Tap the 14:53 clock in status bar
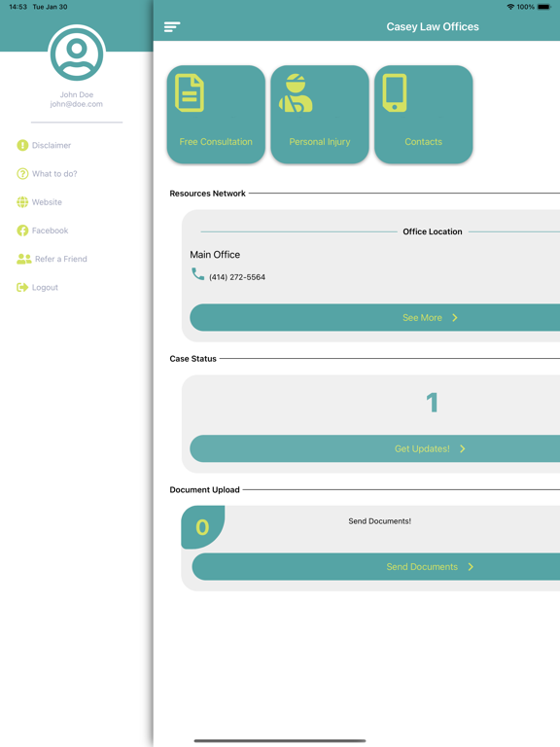Image resolution: width=560 pixels, height=747 pixels. point(18,7)
